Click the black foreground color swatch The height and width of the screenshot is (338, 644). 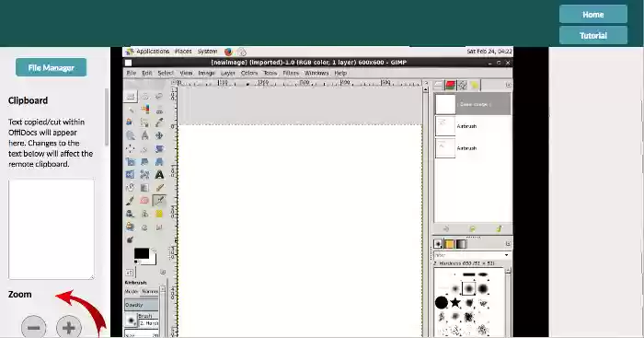pyautogui.click(x=142, y=253)
